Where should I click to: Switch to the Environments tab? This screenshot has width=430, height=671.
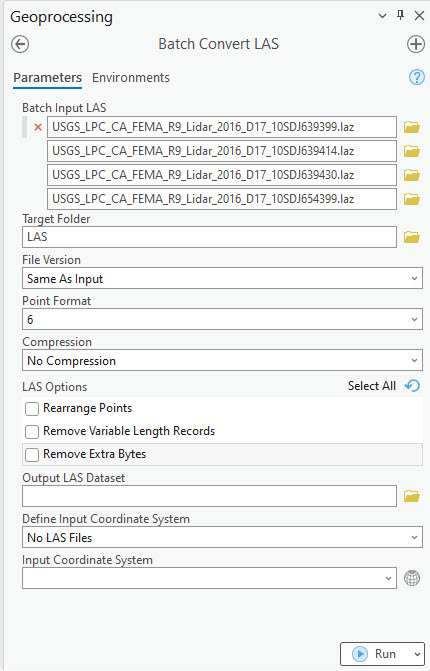click(131, 78)
